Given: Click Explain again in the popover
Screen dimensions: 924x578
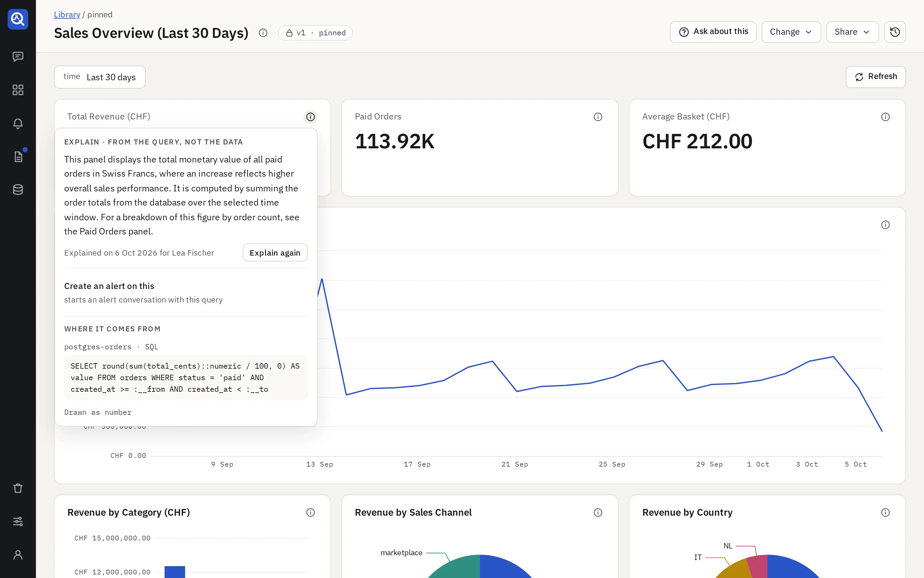Looking at the screenshot, I should pyautogui.click(x=275, y=253).
